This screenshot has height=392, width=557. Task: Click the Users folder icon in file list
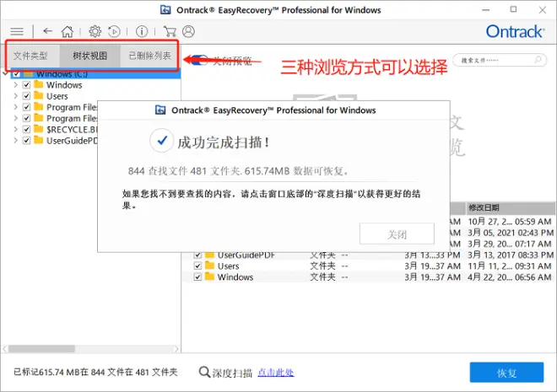tap(209, 266)
